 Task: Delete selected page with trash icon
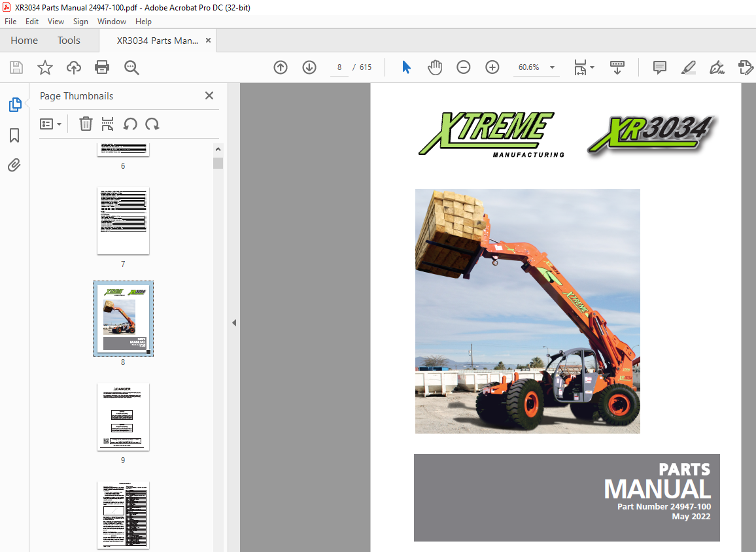click(x=86, y=124)
